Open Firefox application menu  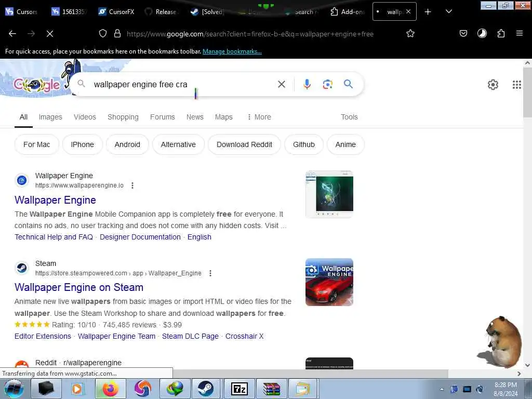pyautogui.click(x=520, y=33)
